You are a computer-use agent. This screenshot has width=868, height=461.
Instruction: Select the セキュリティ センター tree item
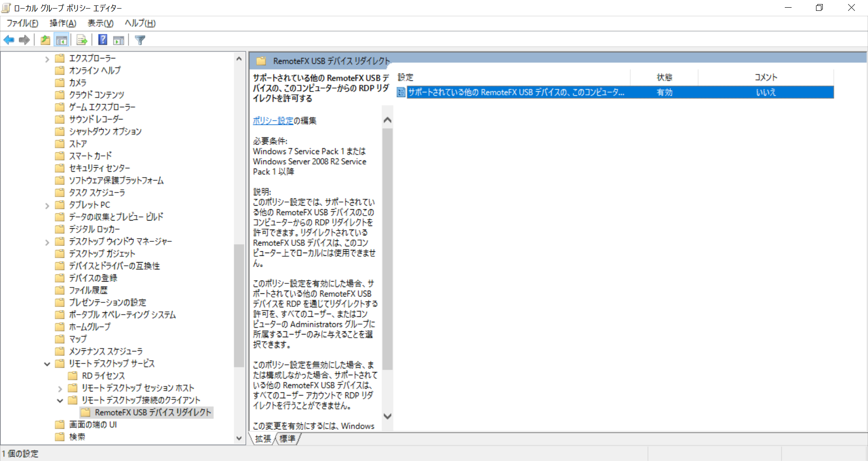pyautogui.click(x=99, y=168)
